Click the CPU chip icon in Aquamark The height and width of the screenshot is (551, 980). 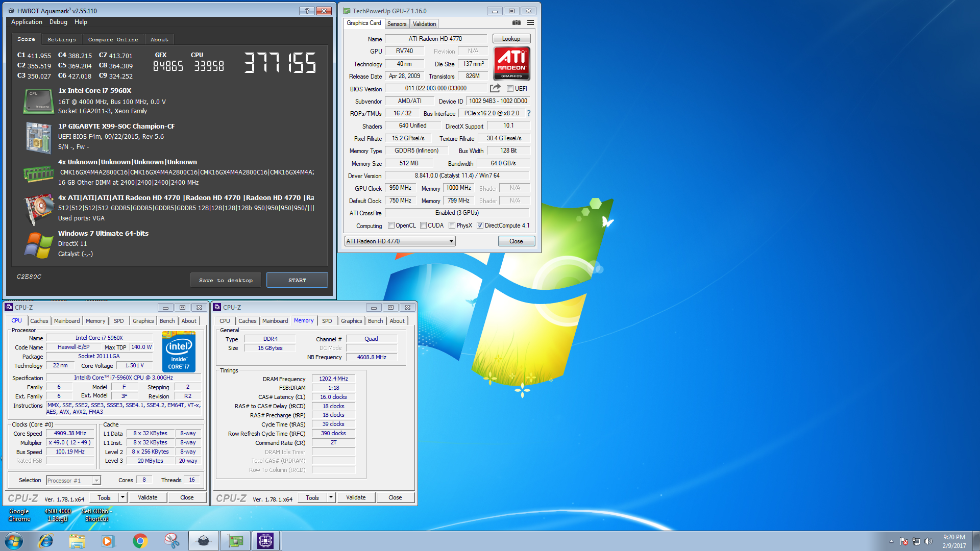38,102
